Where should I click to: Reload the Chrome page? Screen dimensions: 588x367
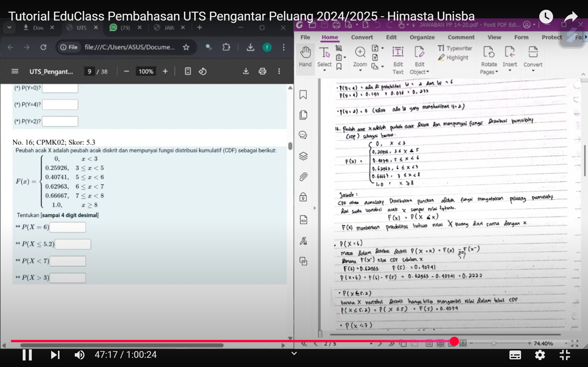43,47
